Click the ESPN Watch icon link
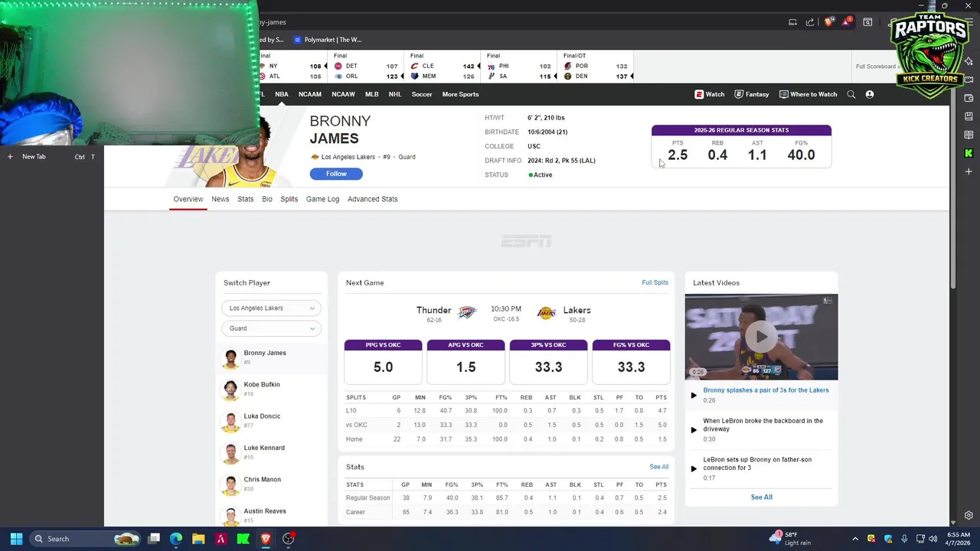Image resolution: width=980 pixels, height=551 pixels. tap(709, 94)
